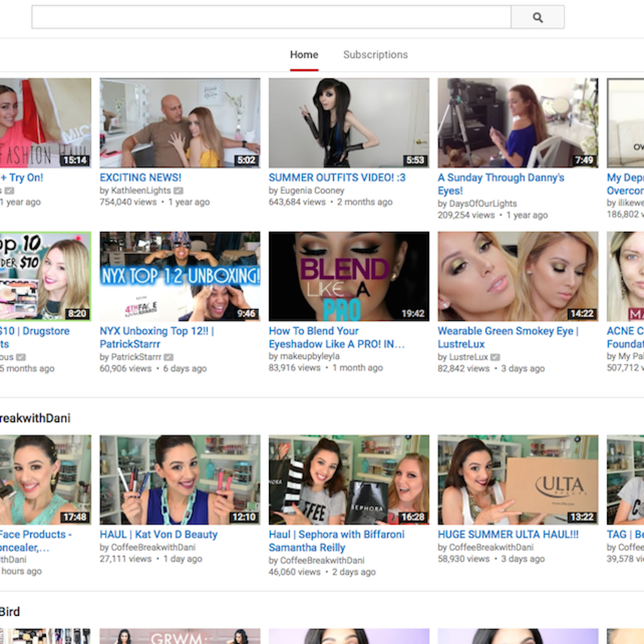Image resolution: width=644 pixels, height=644 pixels.
Task: Click the "27,111 views" text
Action: pos(125,559)
